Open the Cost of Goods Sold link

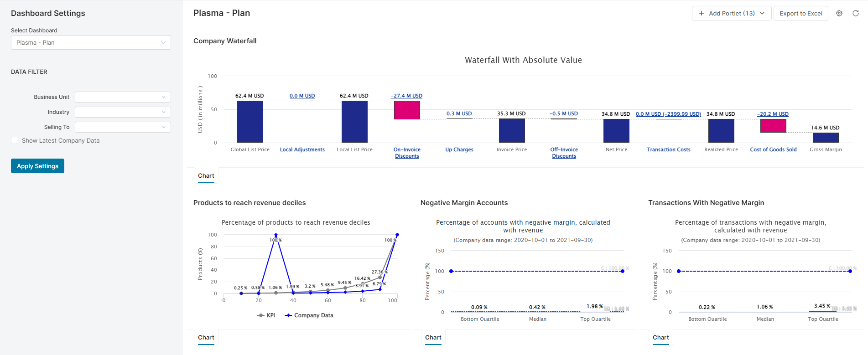point(773,149)
